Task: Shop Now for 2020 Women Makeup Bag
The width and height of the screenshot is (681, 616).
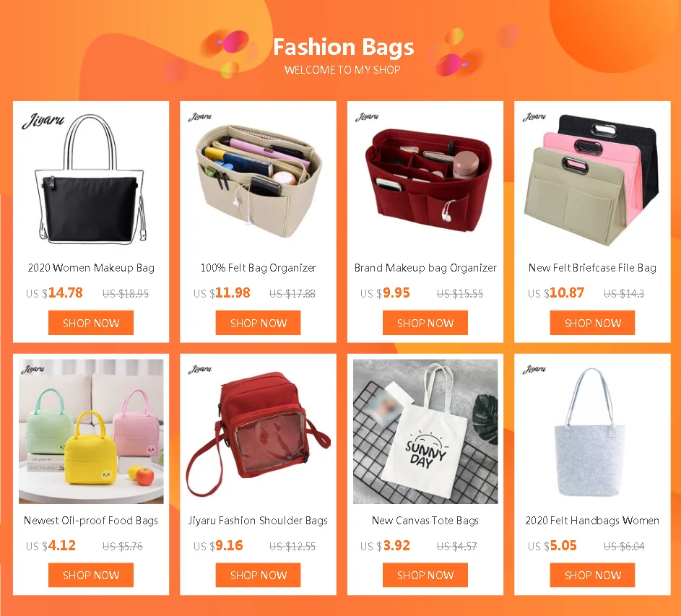Action: (91, 323)
